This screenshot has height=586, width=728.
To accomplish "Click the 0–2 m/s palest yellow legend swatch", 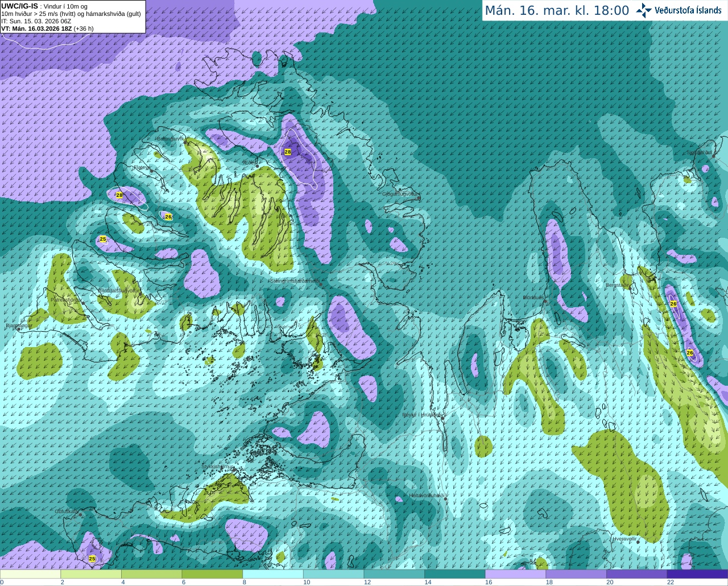I will (x=30, y=574).
